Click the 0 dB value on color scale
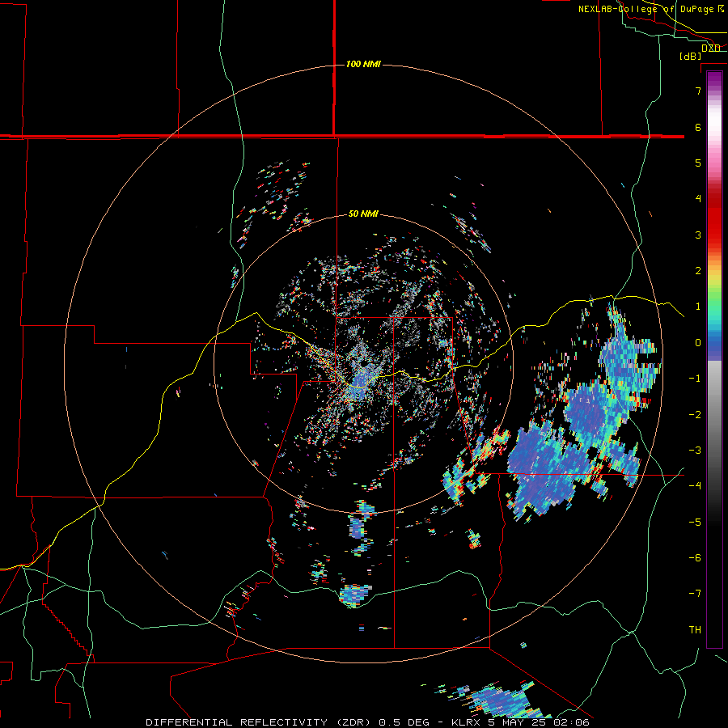Viewport: 728px width, 728px height. point(698,343)
